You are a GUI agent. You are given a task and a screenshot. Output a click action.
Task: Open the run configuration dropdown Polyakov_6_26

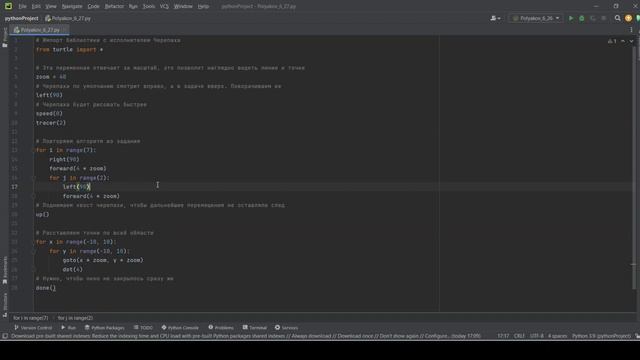pos(536,18)
